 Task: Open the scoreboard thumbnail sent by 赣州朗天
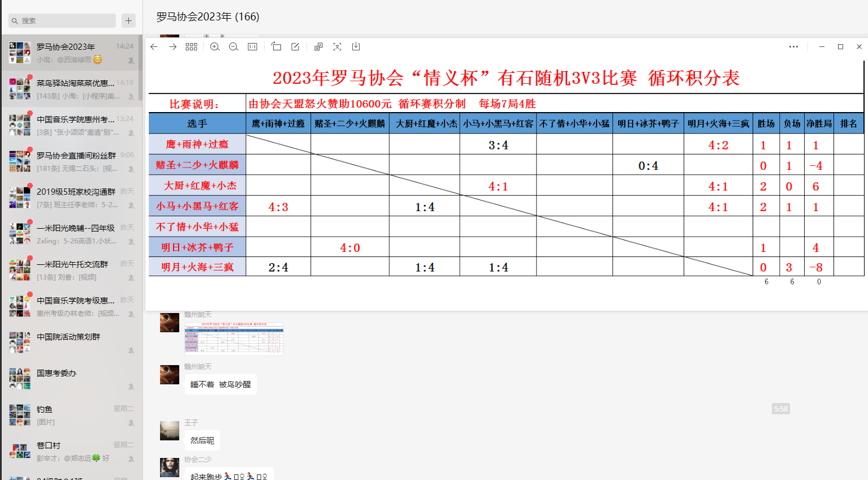(234, 338)
